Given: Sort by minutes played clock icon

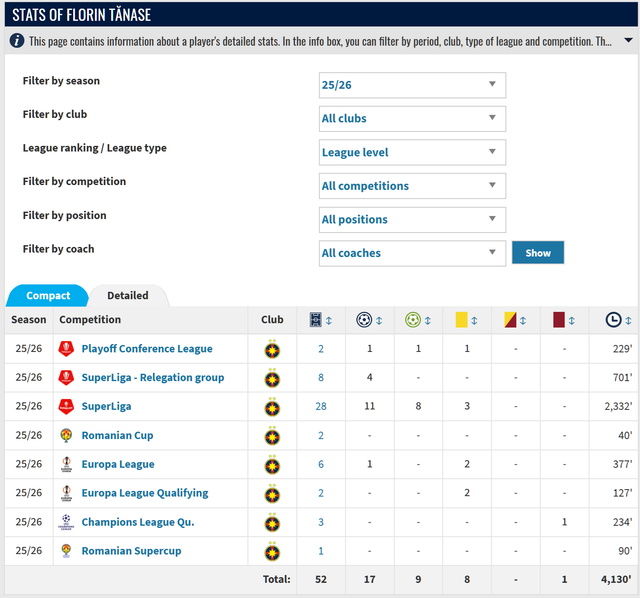Looking at the screenshot, I should click(613, 320).
